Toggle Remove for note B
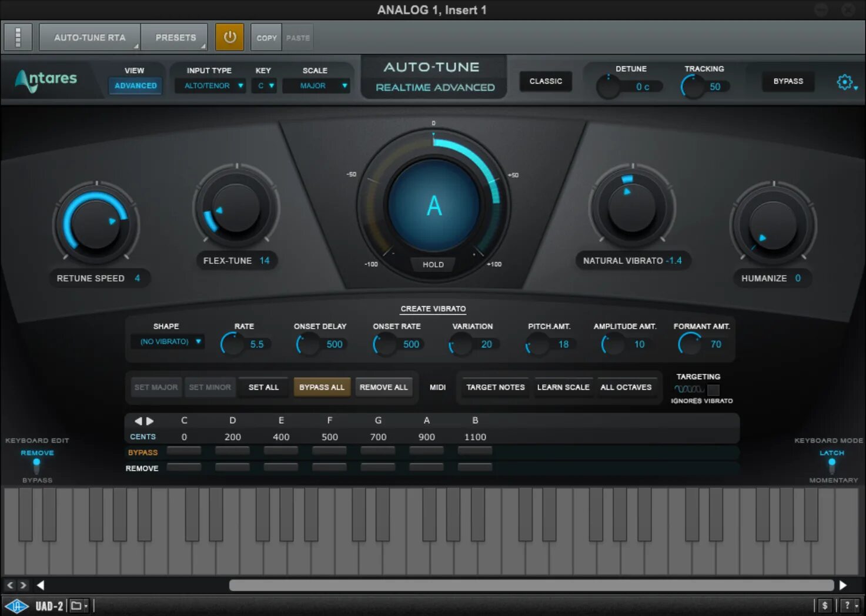866x616 pixels. [475, 467]
